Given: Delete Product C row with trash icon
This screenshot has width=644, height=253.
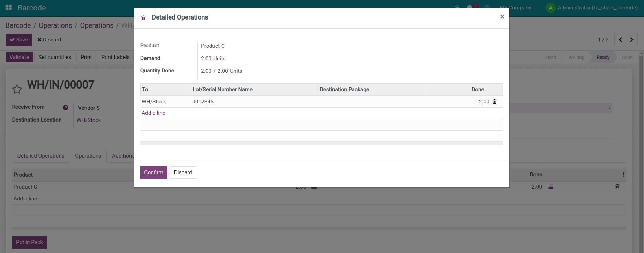Looking at the screenshot, I should pos(617,187).
